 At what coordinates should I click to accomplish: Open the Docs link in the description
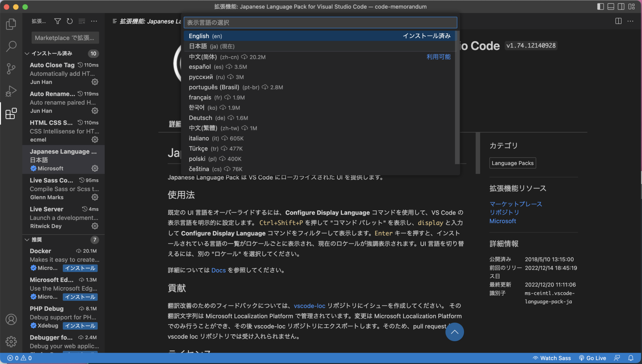218,270
